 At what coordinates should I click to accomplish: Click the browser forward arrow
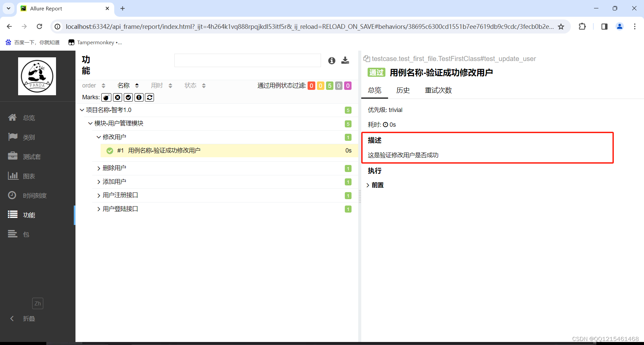coord(24,26)
